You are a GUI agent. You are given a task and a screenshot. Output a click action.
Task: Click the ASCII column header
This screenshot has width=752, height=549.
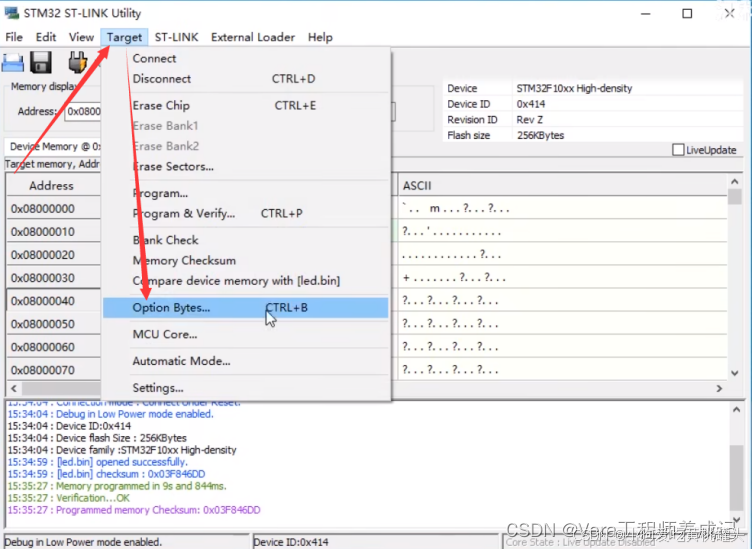point(562,186)
